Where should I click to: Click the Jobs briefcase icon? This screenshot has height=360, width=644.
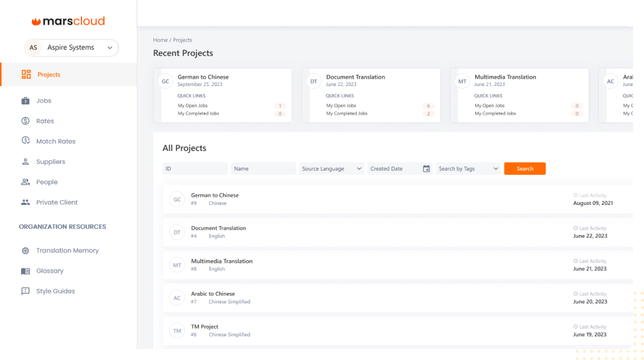coord(25,101)
